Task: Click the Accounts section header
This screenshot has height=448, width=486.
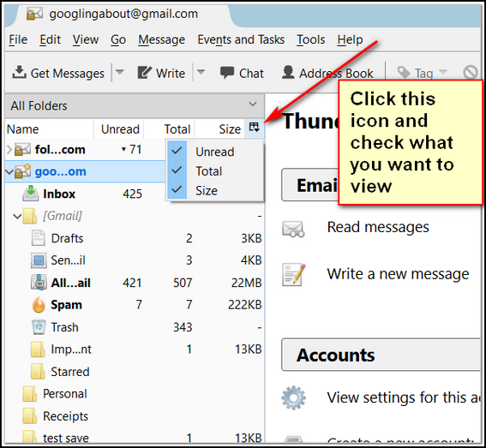Action: [381, 355]
